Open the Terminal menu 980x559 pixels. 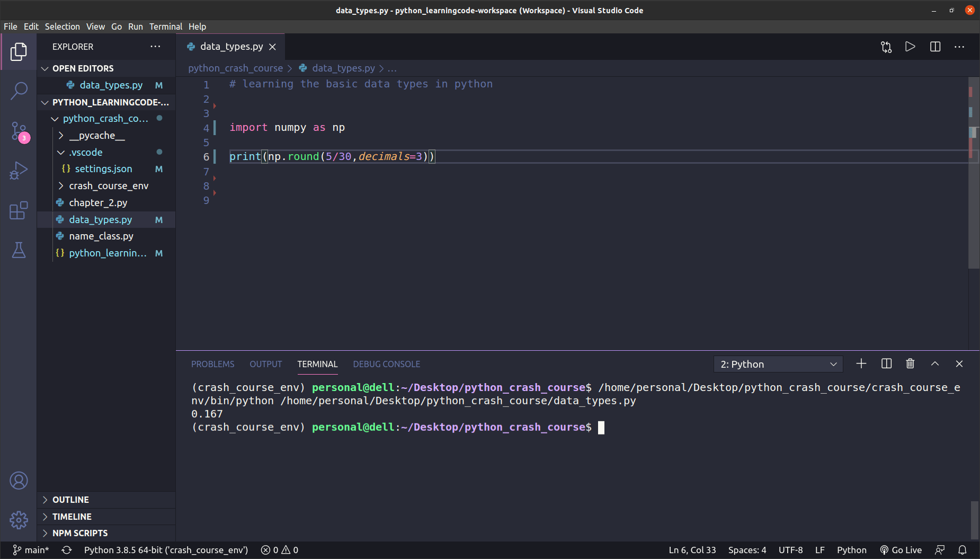coord(166,26)
